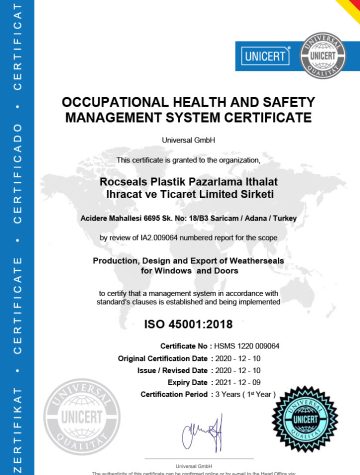Screen dimensions: 360x475
Task: Click certificate number HSMS 1220 009064
Action: pos(247,346)
